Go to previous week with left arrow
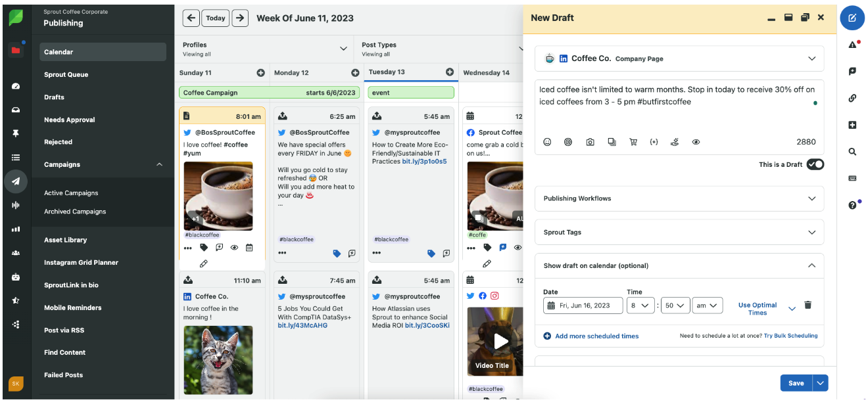The width and height of the screenshot is (868, 406). coord(191,18)
